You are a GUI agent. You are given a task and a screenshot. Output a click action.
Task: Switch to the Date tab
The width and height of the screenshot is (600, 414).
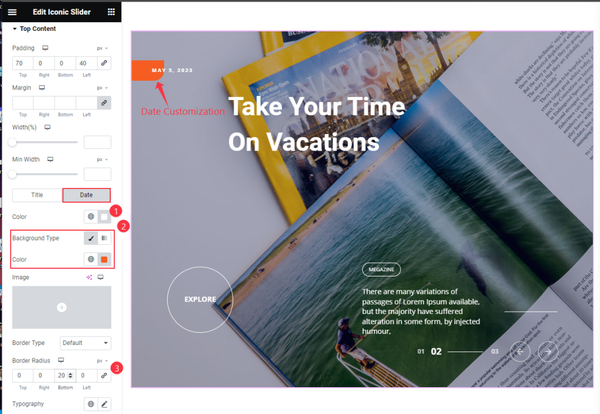point(86,195)
